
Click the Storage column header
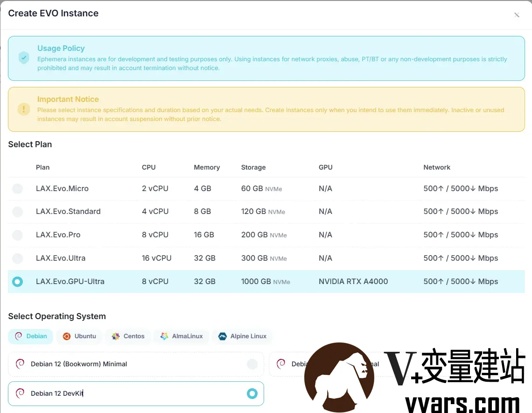tap(253, 167)
